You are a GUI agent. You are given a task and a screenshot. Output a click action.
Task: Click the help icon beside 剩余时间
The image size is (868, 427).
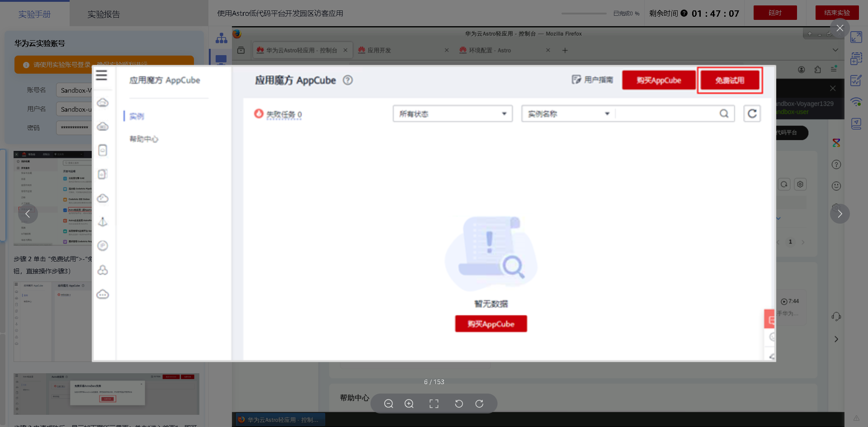point(684,13)
